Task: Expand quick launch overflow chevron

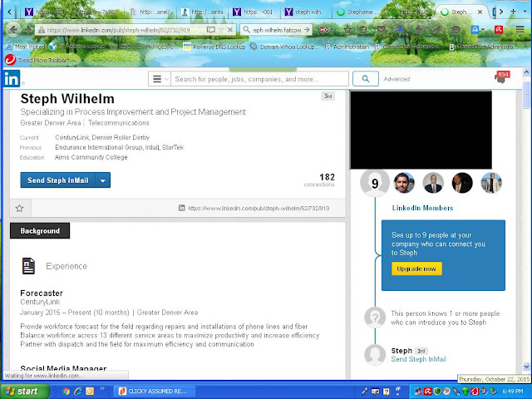Action: (x=102, y=389)
